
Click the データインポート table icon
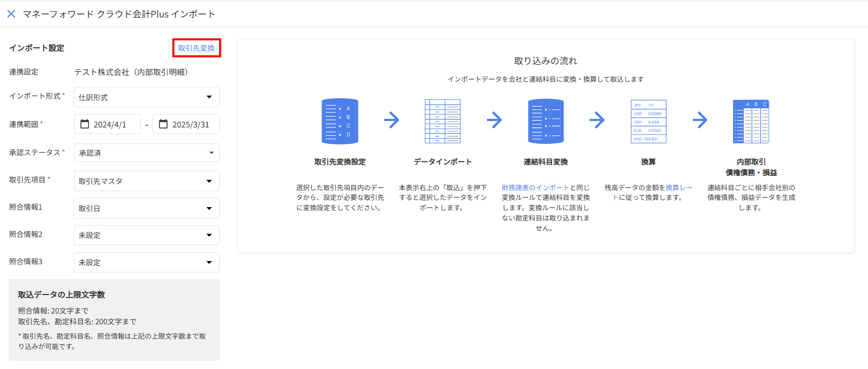442,121
